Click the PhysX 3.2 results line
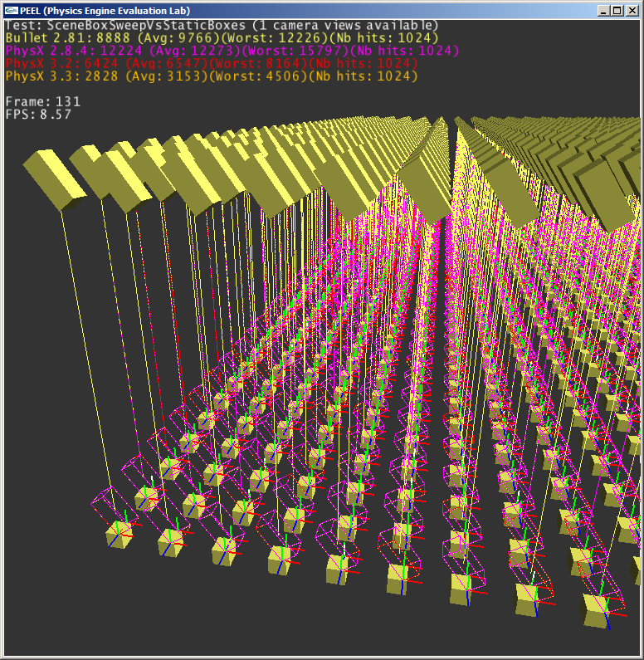 pyautogui.click(x=212, y=64)
